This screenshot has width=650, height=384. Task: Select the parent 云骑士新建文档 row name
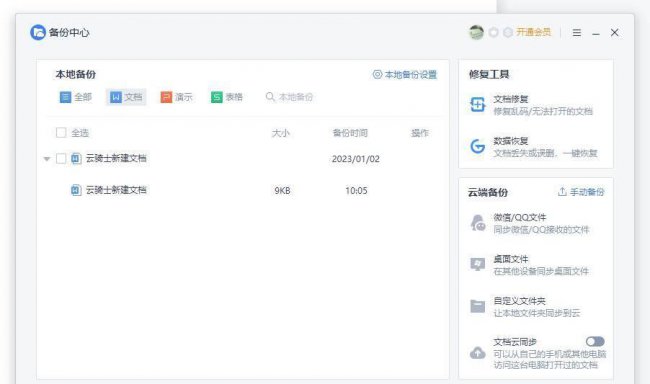(116, 158)
